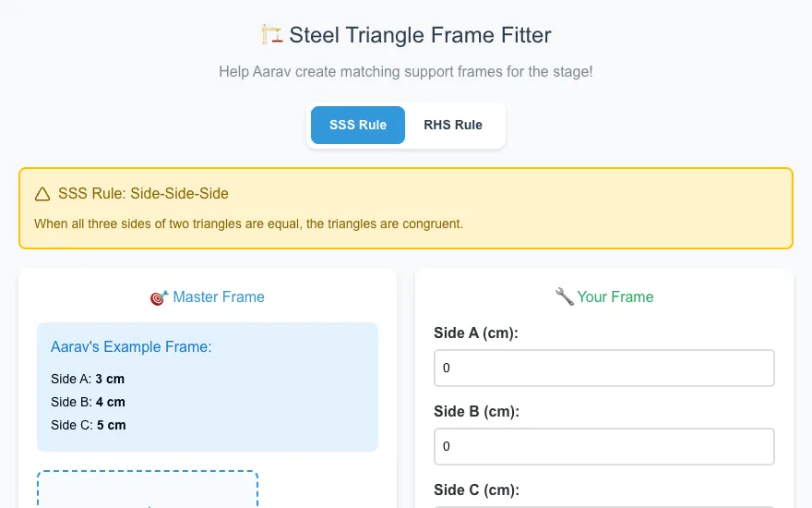Screen dimensions: 812x508
Task: Click the dashed master triangle preview box
Action: click(x=148, y=489)
